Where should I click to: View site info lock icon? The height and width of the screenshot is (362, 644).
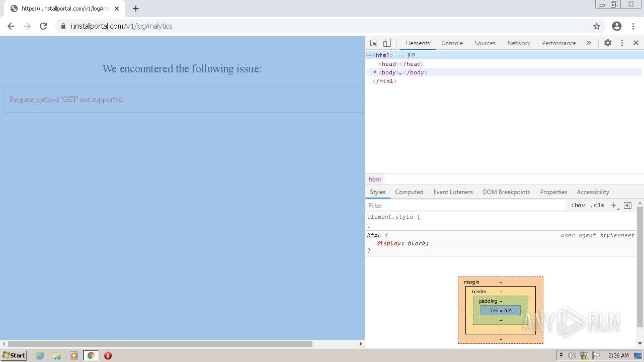click(63, 26)
